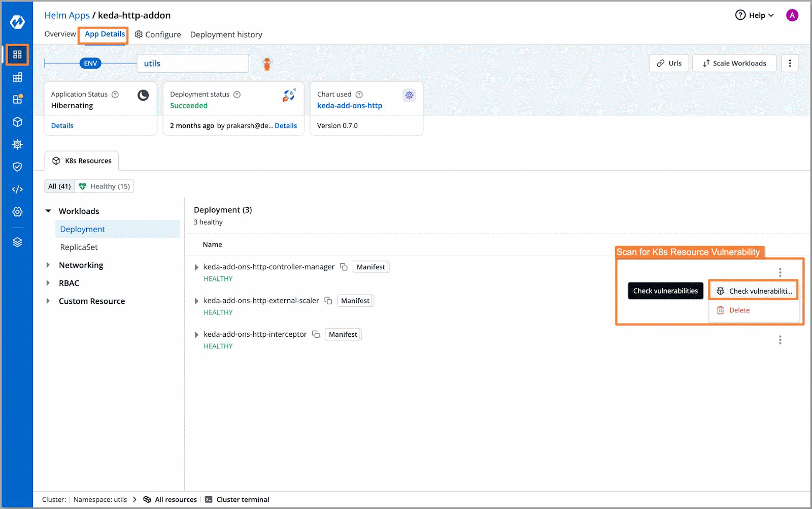The image size is (812, 509).
Task: Open the keda-add-ons-http chart link
Action: pos(350,106)
